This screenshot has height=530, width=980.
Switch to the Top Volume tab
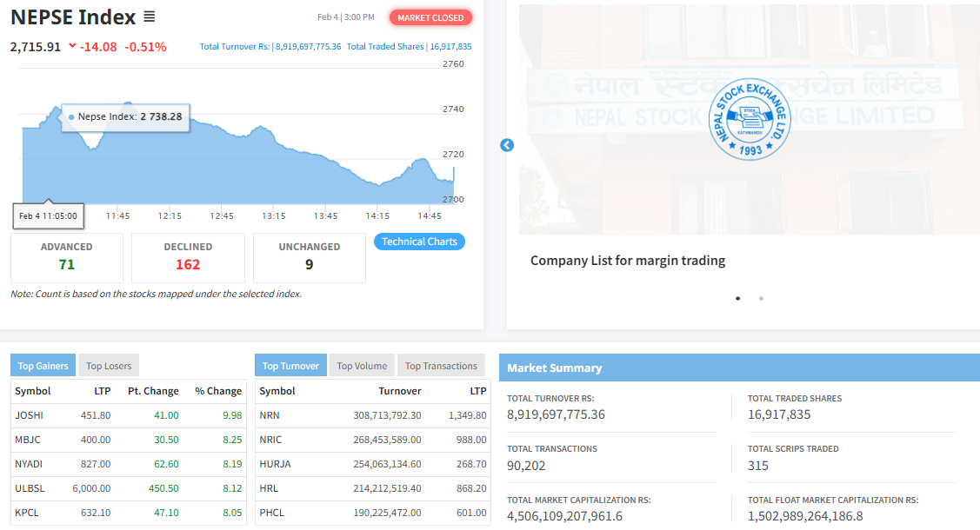point(362,366)
